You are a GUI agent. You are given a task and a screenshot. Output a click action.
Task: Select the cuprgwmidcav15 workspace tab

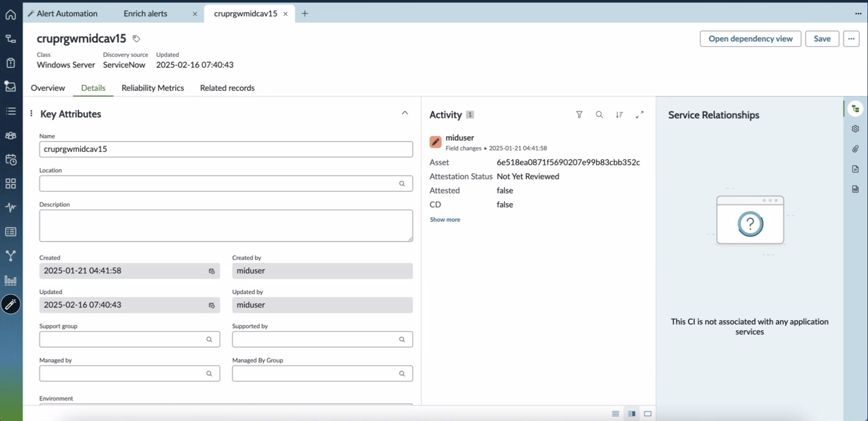[245, 14]
